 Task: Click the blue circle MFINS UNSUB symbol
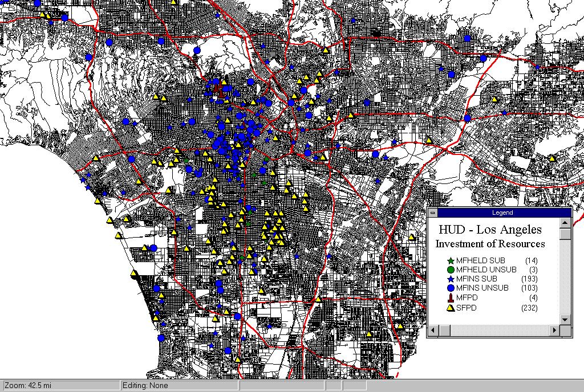click(450, 288)
